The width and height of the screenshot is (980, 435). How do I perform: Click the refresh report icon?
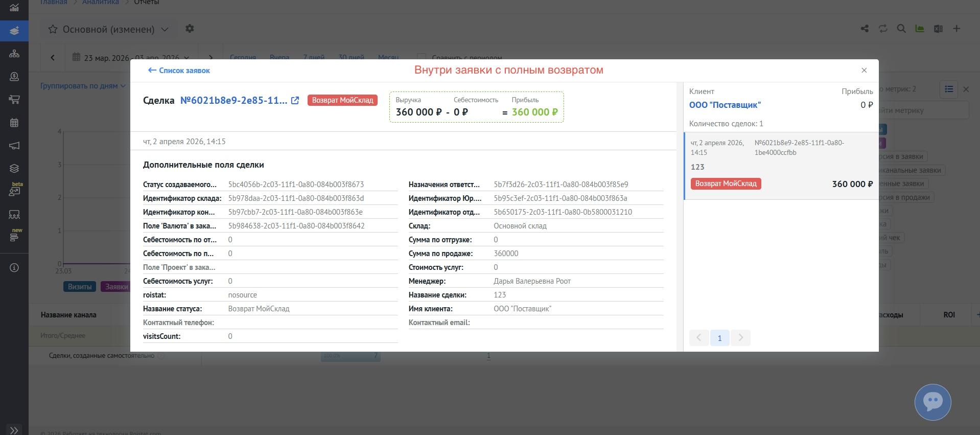[x=883, y=29]
